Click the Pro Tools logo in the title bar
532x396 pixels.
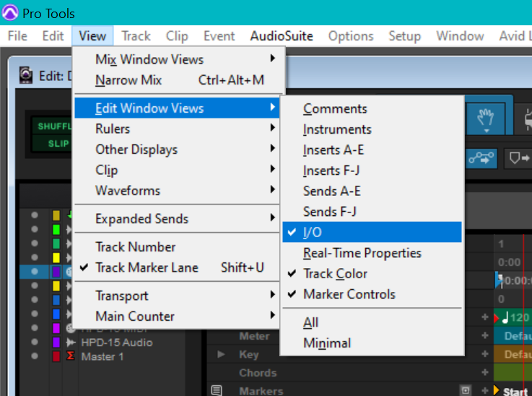(10, 14)
